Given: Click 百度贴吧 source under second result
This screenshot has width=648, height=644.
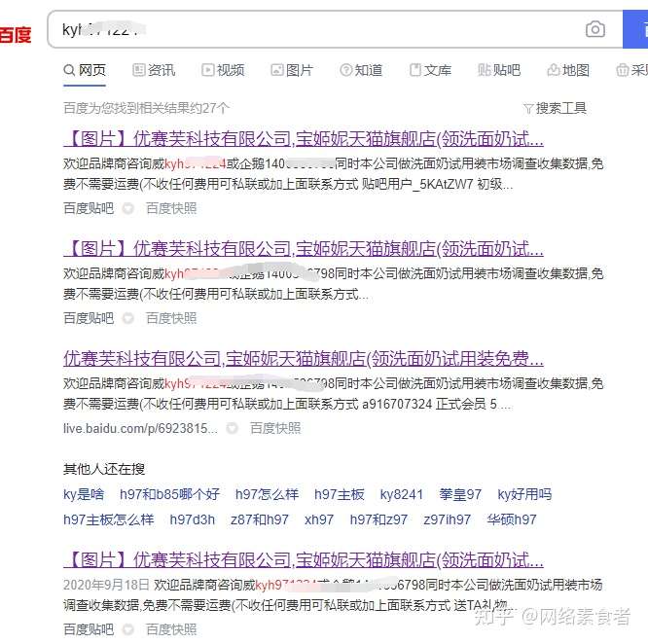Looking at the screenshot, I should [x=89, y=318].
